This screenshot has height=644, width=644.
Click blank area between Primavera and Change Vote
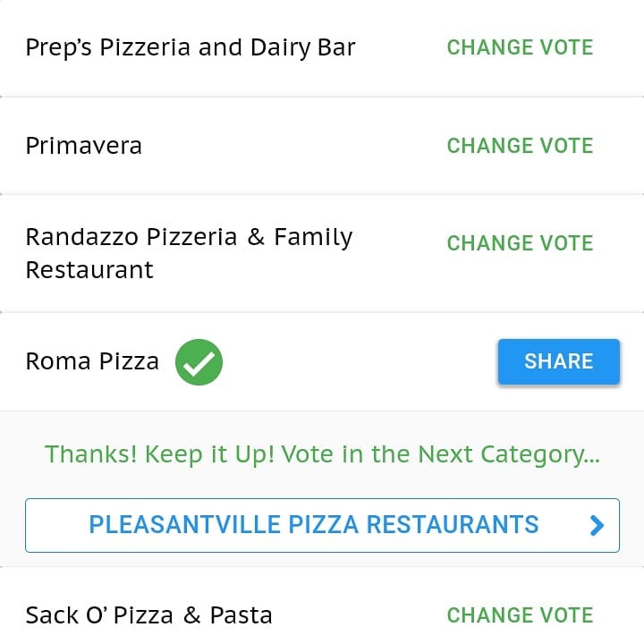294,146
